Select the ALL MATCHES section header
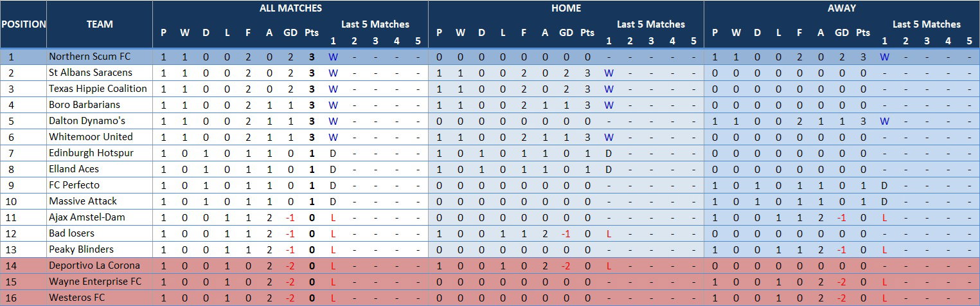 290,8
